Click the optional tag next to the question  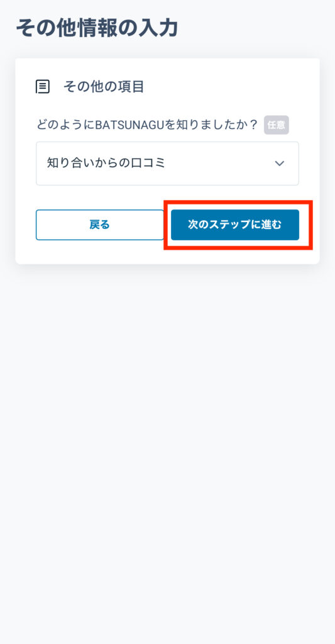(x=277, y=125)
